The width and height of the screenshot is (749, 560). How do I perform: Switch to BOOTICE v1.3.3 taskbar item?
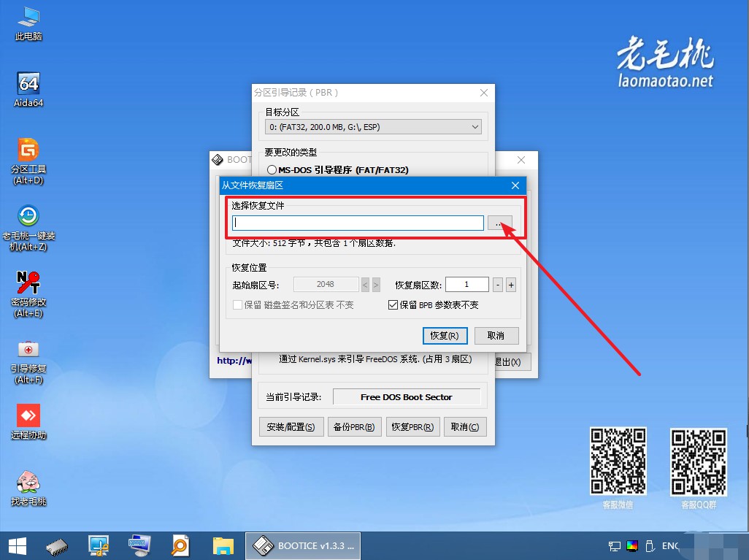[303, 545]
